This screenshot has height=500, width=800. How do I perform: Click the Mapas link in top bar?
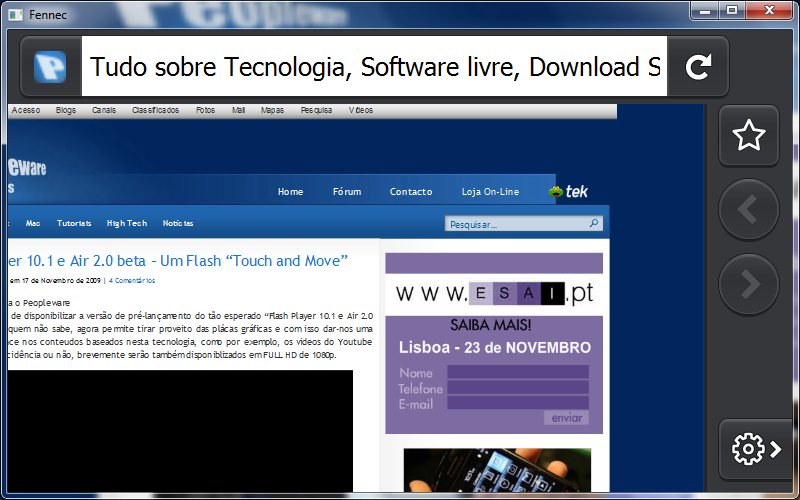(x=272, y=110)
